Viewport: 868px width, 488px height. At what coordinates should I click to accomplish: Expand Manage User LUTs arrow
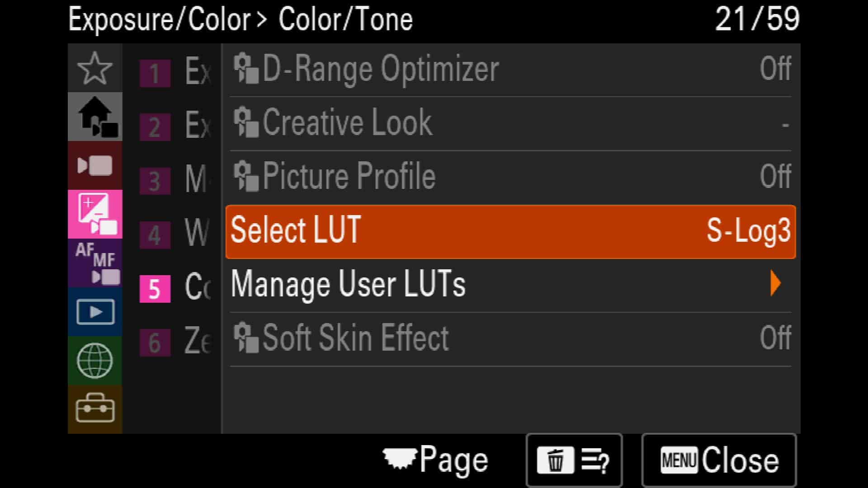click(x=511, y=285)
